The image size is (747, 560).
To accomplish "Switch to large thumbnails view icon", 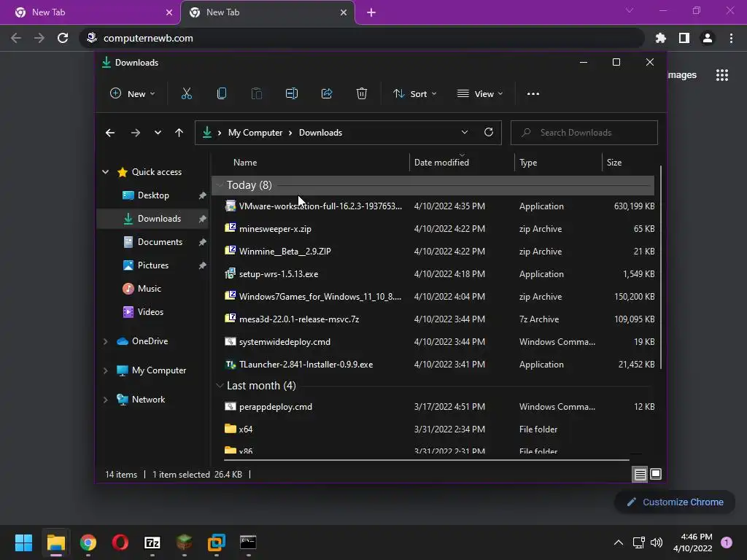I will pos(656,474).
